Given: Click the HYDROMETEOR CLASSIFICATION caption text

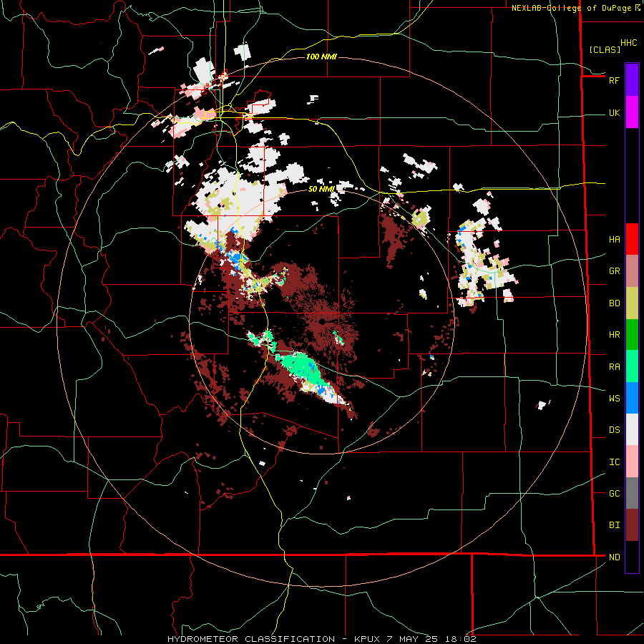Looking at the screenshot, I should pyautogui.click(x=251, y=639).
